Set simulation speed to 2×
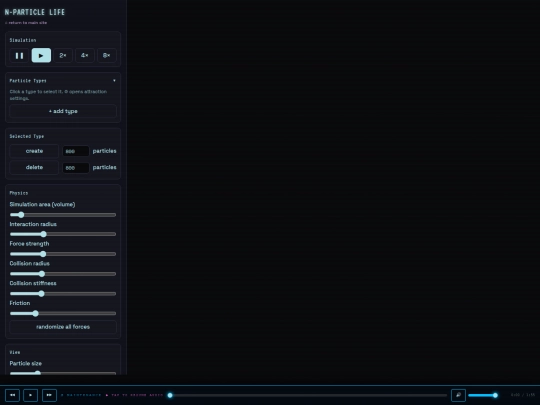 click(x=63, y=55)
